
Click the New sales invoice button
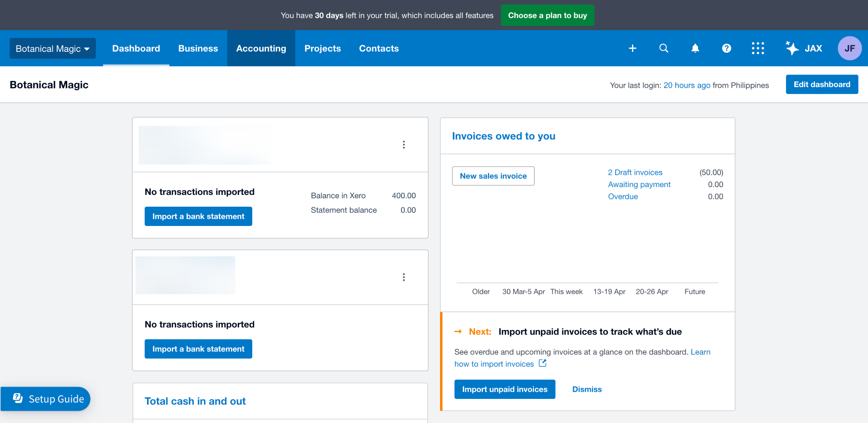(x=493, y=176)
